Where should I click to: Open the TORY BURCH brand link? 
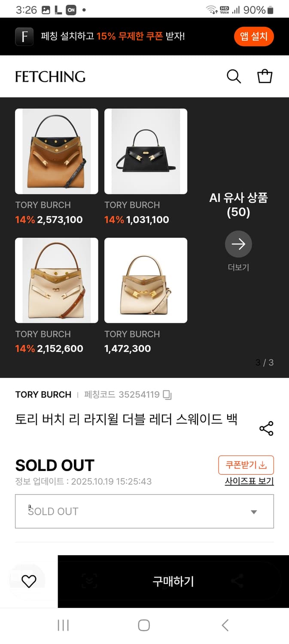43,395
